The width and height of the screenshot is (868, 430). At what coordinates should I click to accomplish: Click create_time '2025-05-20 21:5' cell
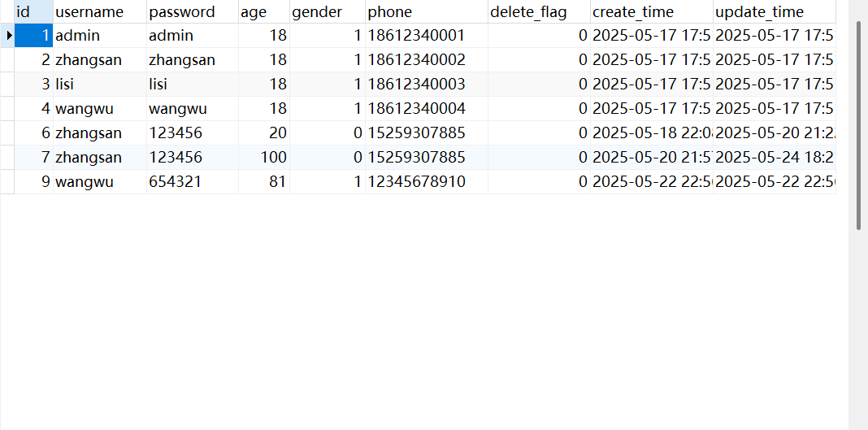tap(652, 157)
